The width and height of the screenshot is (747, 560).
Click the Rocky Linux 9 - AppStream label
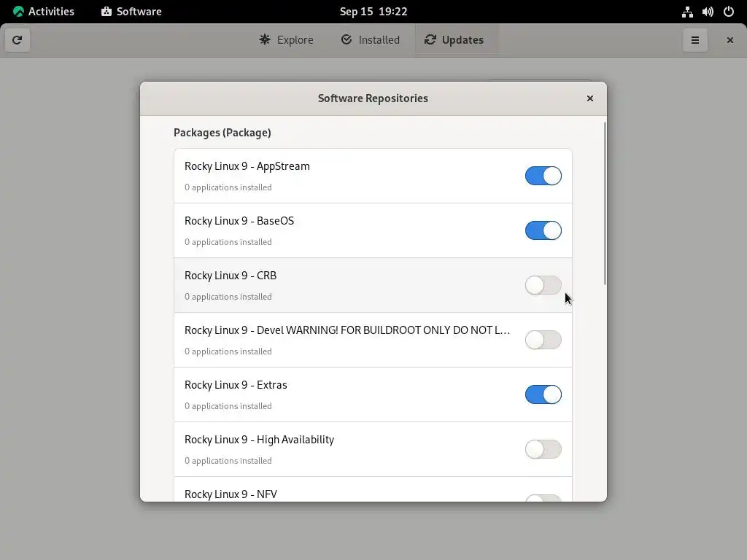click(x=247, y=166)
